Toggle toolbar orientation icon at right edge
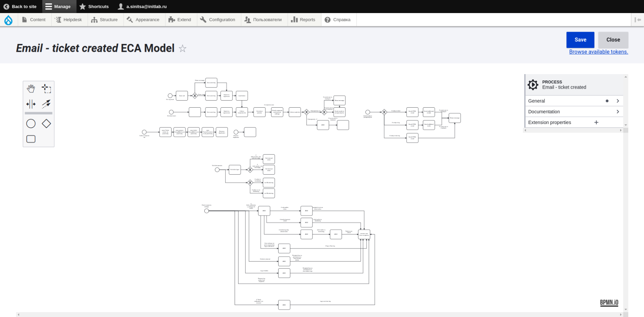The width and height of the screenshot is (644, 317). point(638,20)
